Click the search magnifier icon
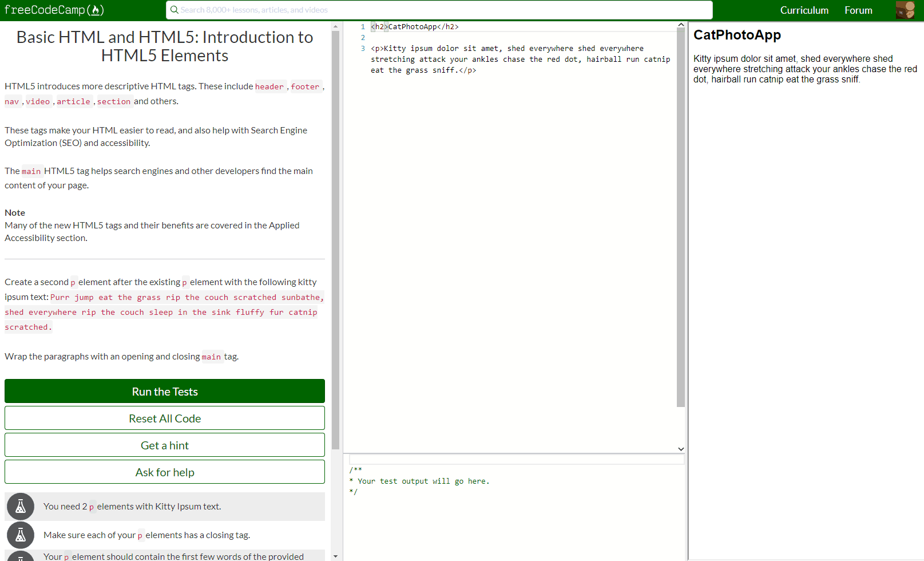 click(x=175, y=10)
